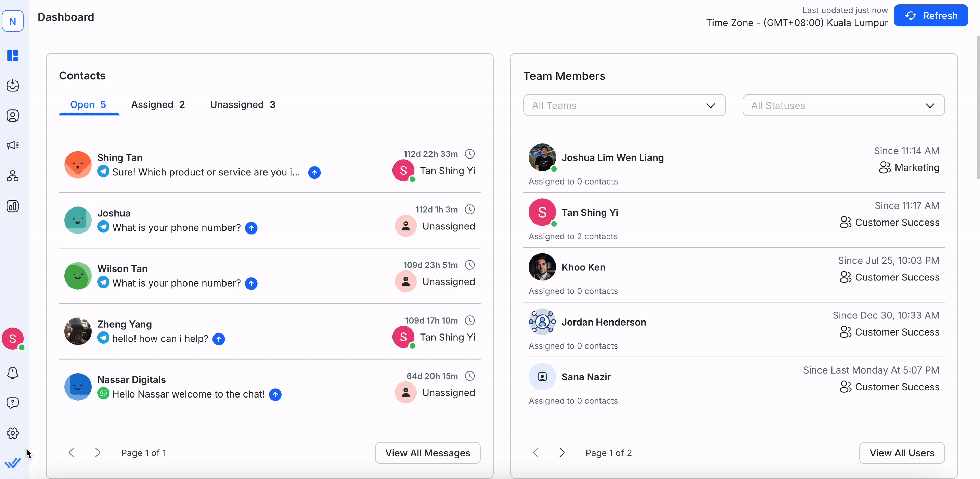Image resolution: width=980 pixels, height=479 pixels.
Task: Click the Refresh button
Action: [930, 16]
